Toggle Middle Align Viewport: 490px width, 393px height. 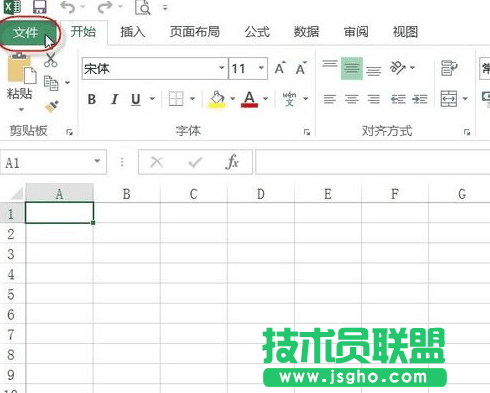352,68
